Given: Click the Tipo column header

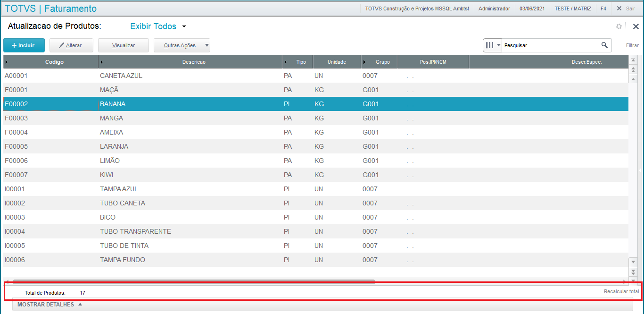Looking at the screenshot, I should click(x=298, y=62).
